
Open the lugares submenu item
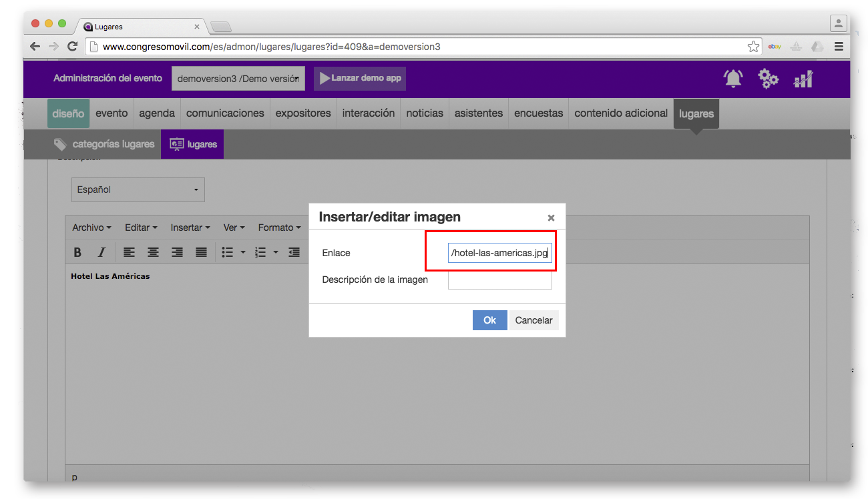[x=192, y=144]
